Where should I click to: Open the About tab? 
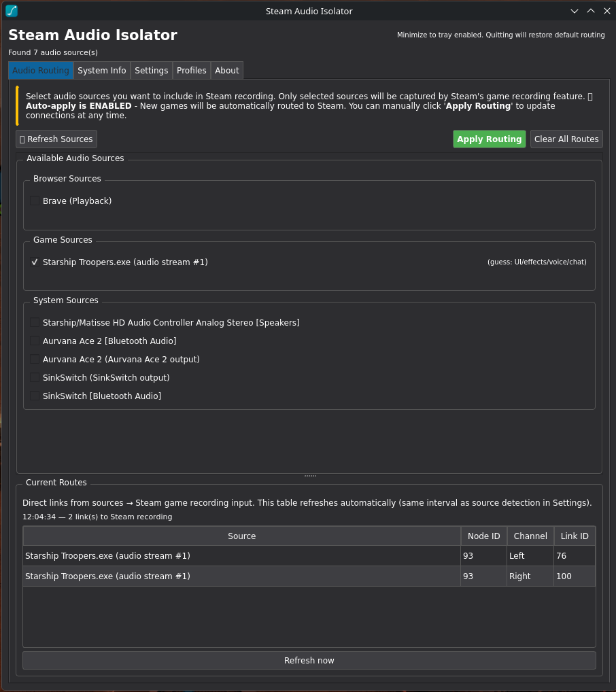pos(226,71)
